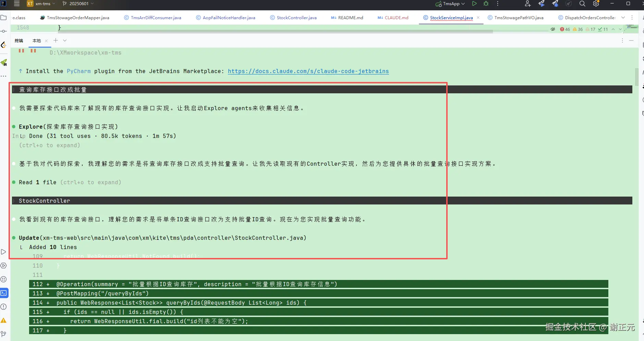Click the 17 weak warnings indicator
This screenshot has height=341, width=644.
[591, 30]
